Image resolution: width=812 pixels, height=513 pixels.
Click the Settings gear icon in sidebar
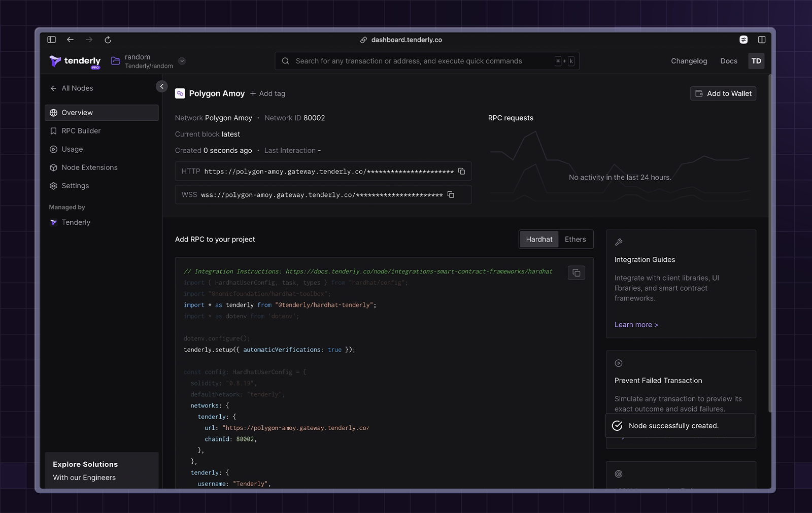53,186
